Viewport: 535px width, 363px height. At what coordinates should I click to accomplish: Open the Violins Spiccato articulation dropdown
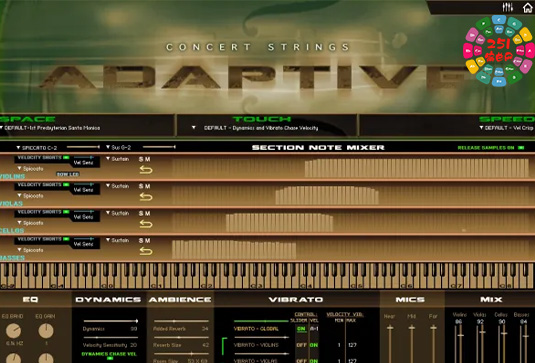[30, 169]
